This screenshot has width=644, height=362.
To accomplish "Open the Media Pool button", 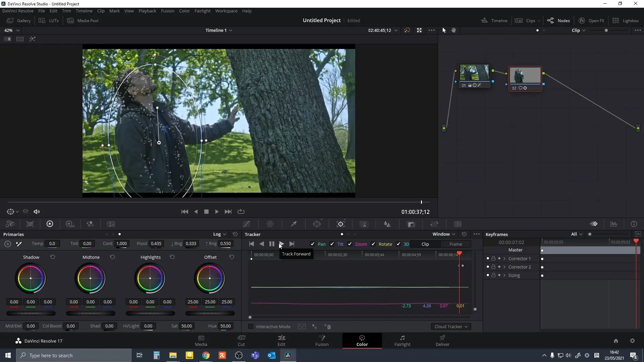I will click(x=83, y=20).
